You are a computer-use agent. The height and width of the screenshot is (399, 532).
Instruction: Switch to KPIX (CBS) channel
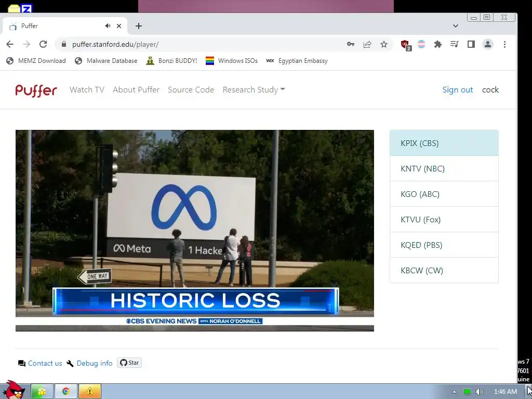point(444,143)
